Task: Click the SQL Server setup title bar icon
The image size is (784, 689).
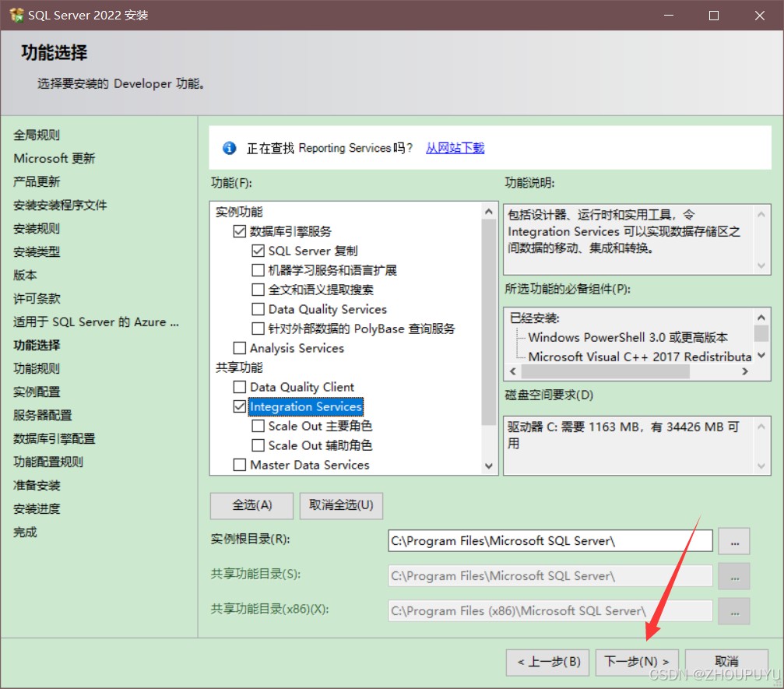Action: coord(16,16)
